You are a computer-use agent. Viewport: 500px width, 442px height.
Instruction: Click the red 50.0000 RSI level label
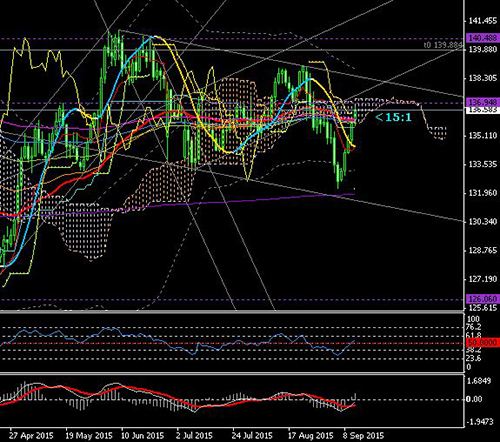[x=483, y=343]
